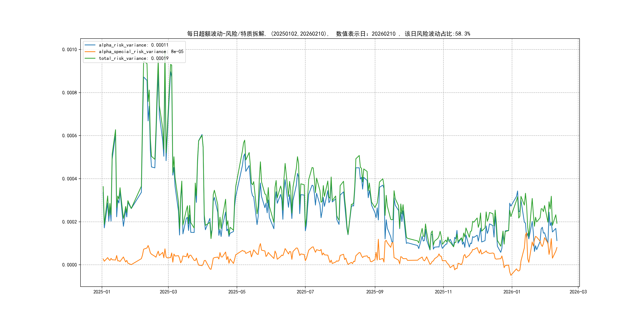This screenshot has width=644, height=322.
Task: Click the green total_risk_variance legend line sample
Action: pos(90,58)
